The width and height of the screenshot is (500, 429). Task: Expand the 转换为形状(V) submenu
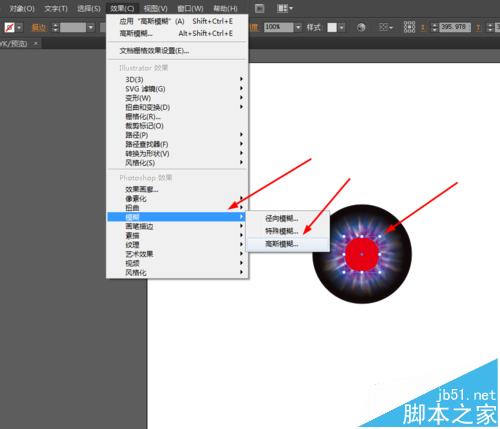click(177, 154)
